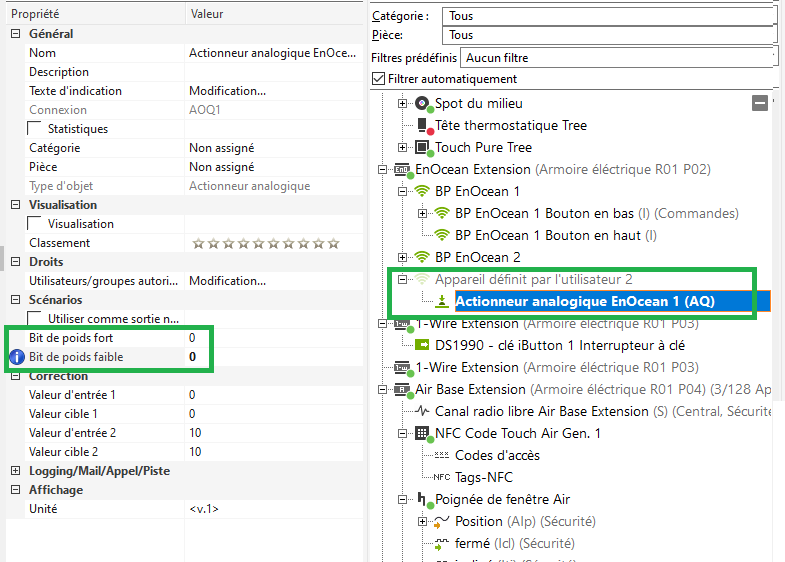The height and width of the screenshot is (562, 785).
Task: Set Classement rating to five stars
Action: click(256, 243)
